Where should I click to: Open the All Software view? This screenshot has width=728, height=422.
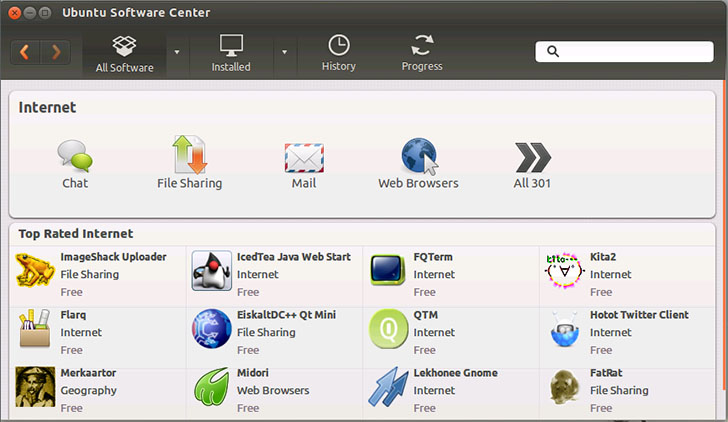(124, 54)
